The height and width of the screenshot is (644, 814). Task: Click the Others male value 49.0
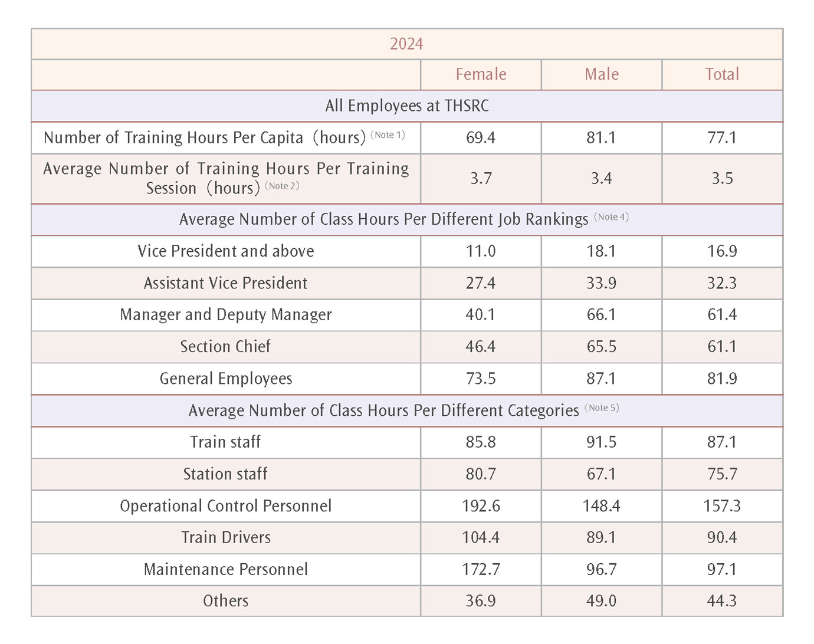click(601, 601)
